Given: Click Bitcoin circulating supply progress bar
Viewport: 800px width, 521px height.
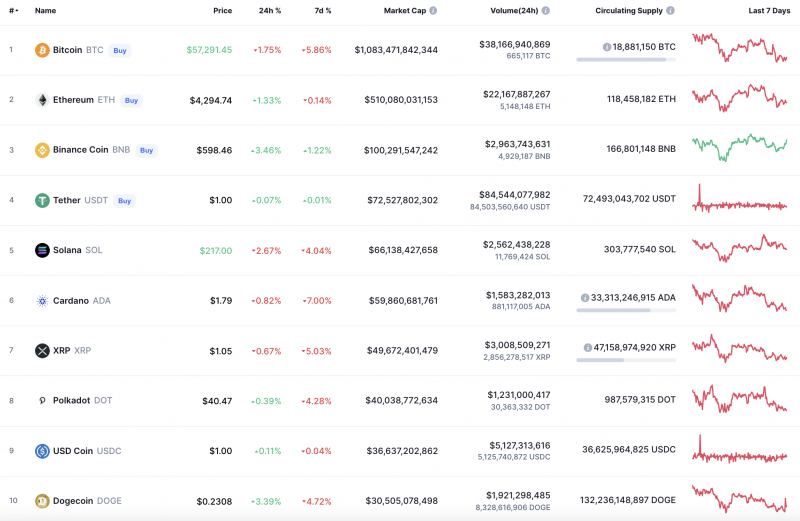Looking at the screenshot, I should coord(626,60).
